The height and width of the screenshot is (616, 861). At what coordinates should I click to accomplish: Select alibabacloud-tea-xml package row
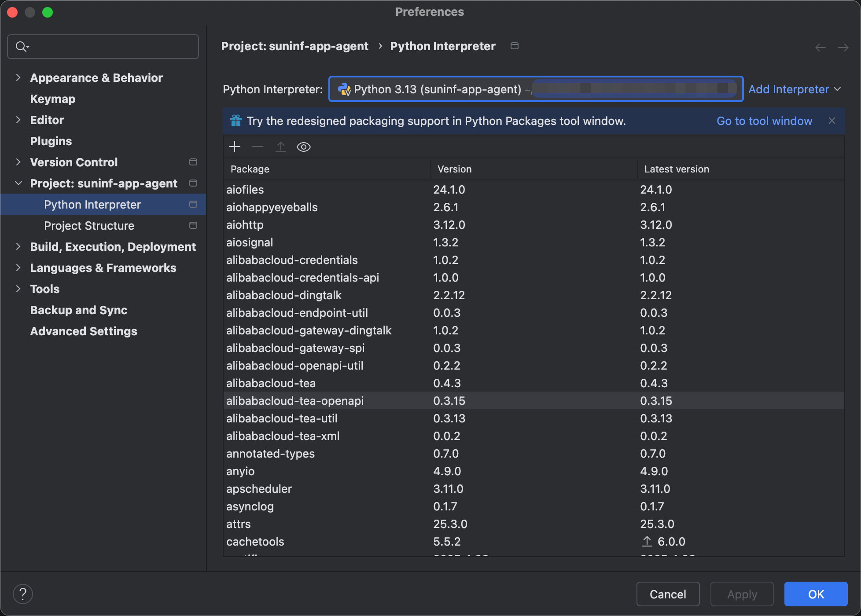click(x=534, y=436)
